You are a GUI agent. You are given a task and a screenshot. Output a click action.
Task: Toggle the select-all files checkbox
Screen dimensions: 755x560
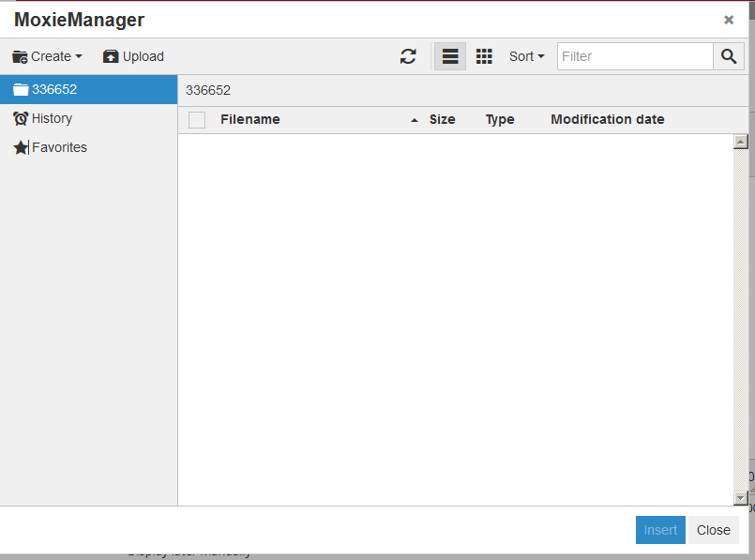[x=197, y=120]
